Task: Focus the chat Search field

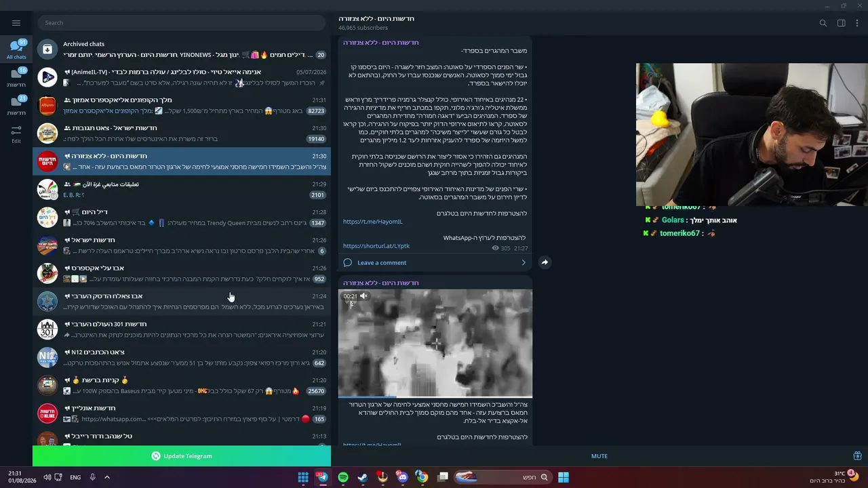Action: pyautogui.click(x=182, y=23)
